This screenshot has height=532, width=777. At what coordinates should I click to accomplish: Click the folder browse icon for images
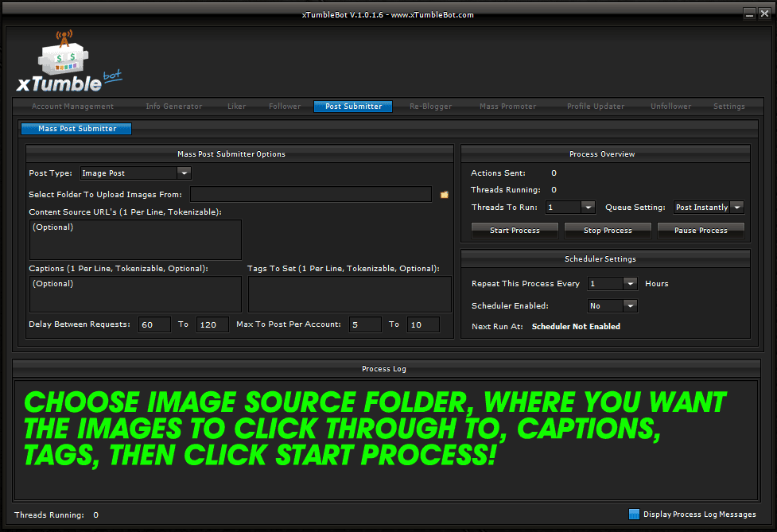[444, 195]
